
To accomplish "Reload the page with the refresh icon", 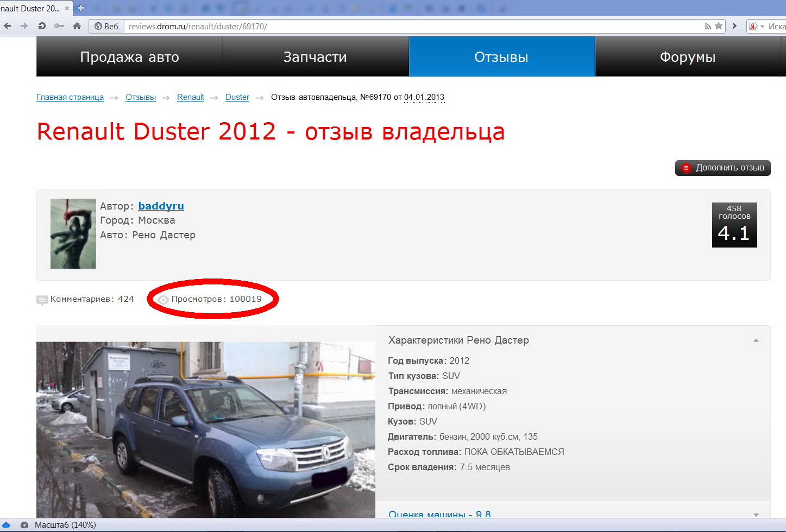I will (x=42, y=26).
